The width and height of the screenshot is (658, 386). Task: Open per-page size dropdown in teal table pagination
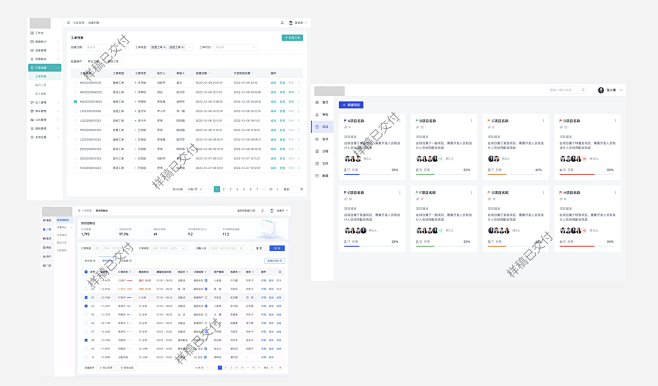pos(195,189)
